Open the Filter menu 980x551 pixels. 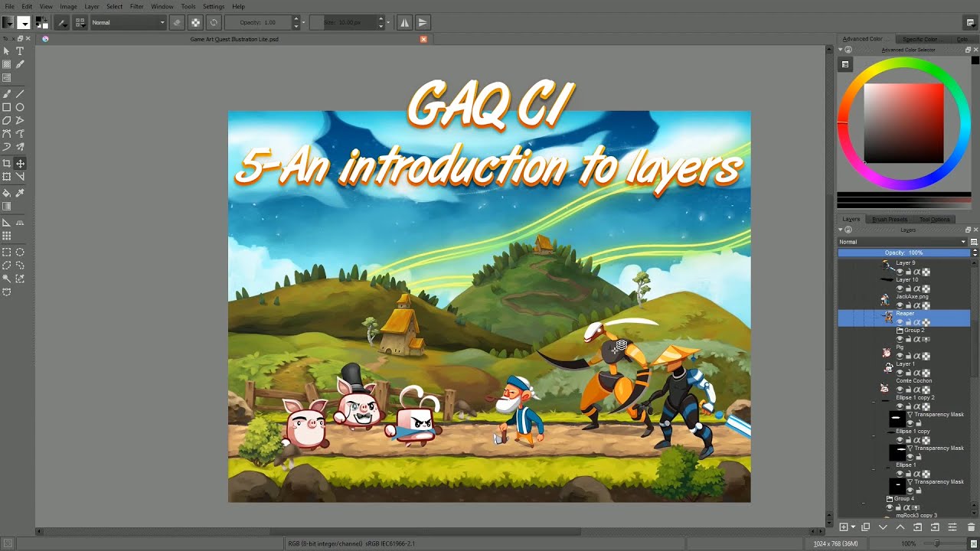[136, 6]
